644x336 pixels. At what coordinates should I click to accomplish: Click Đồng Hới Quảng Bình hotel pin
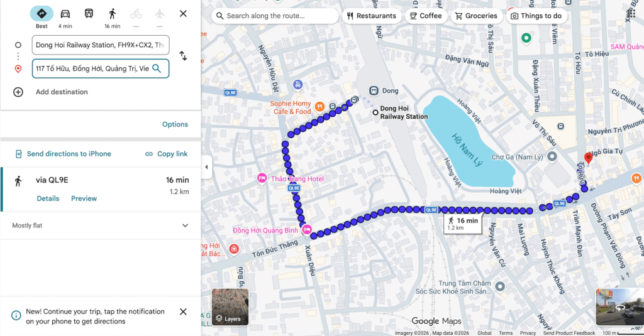point(307,230)
